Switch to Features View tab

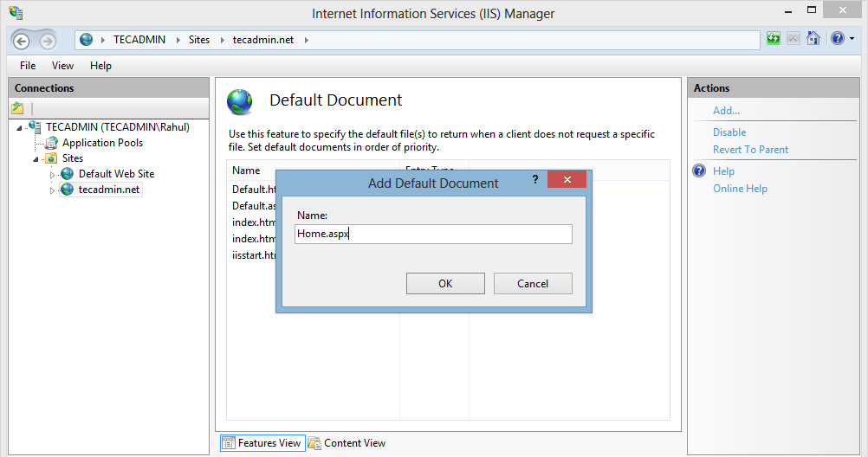point(262,443)
